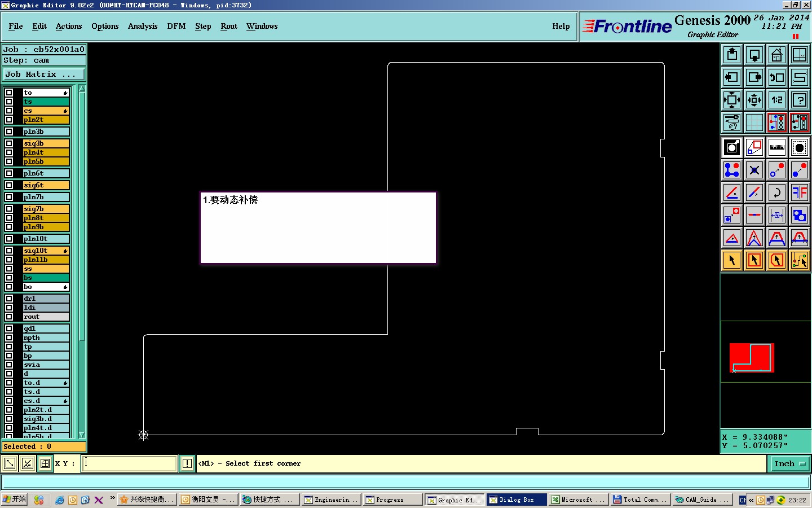Viewport: 812px width, 508px height.
Task: Click the delete X point icon
Action: [x=754, y=170]
